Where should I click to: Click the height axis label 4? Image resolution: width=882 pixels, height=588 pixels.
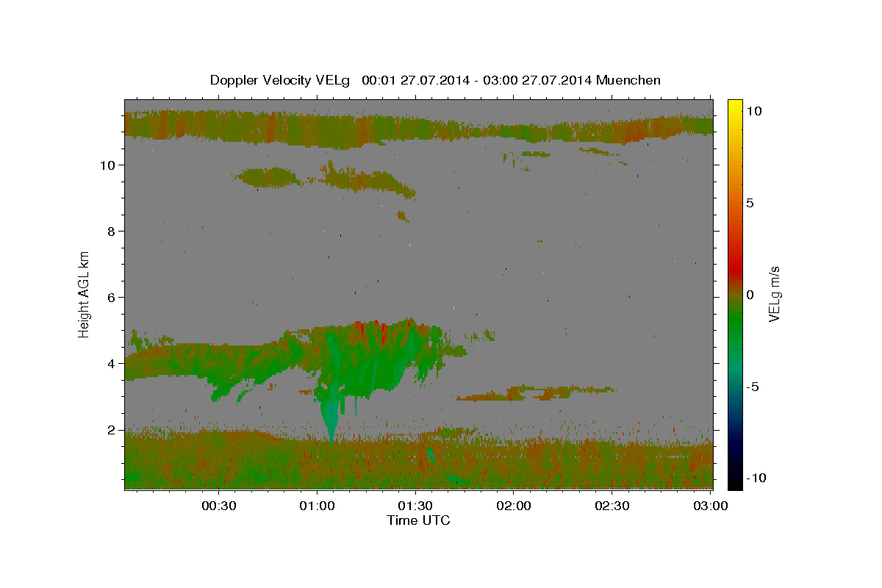click(x=112, y=364)
